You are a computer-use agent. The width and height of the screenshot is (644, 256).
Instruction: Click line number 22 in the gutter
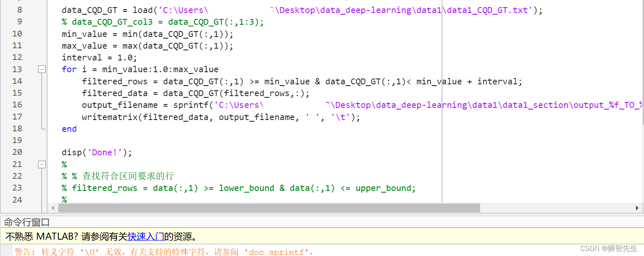[x=17, y=176]
